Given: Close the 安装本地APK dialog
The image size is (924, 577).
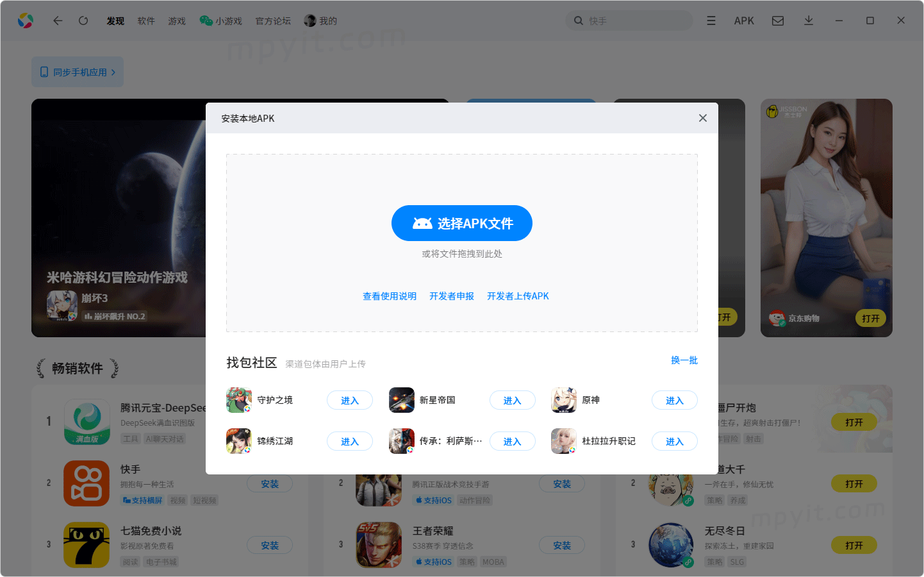Looking at the screenshot, I should (x=703, y=118).
